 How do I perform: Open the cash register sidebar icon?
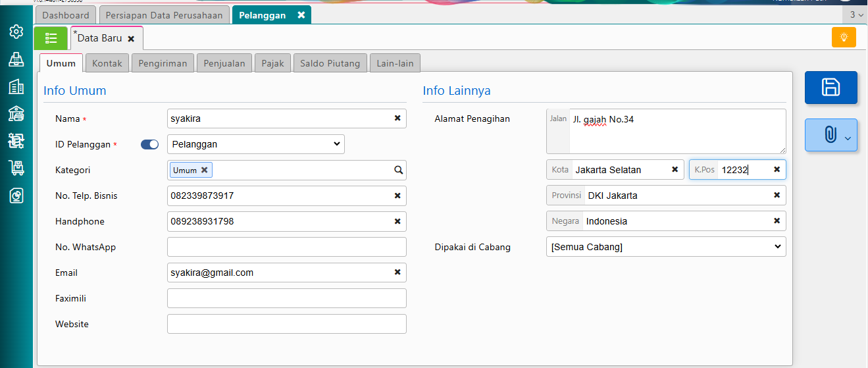(16, 59)
